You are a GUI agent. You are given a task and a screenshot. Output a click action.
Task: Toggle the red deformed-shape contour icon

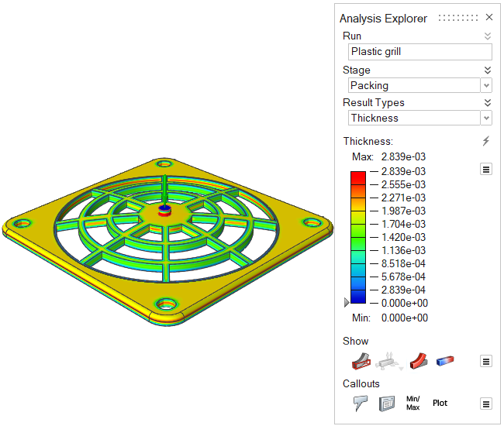pyautogui.click(x=419, y=361)
